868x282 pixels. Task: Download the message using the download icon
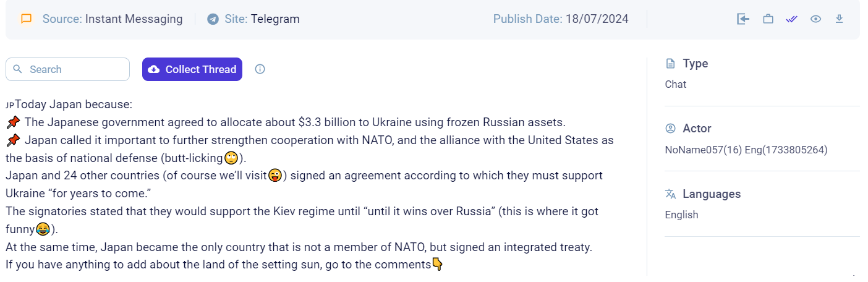[839, 19]
